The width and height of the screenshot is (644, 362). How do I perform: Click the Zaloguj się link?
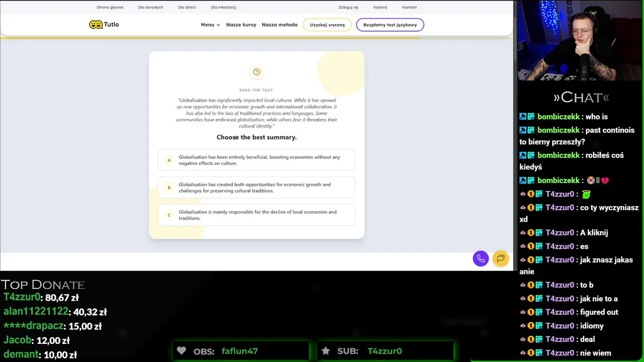pyautogui.click(x=348, y=8)
